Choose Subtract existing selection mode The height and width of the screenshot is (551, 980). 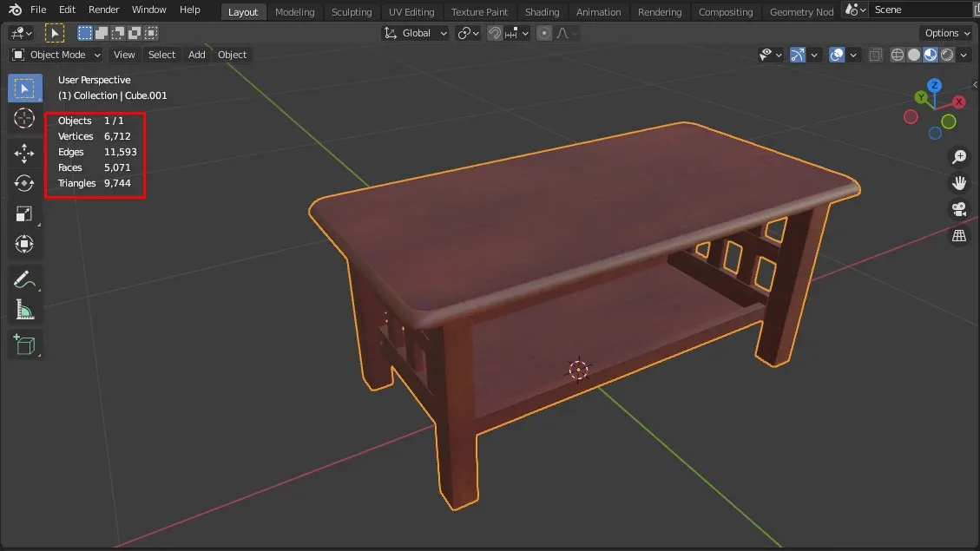click(x=118, y=33)
